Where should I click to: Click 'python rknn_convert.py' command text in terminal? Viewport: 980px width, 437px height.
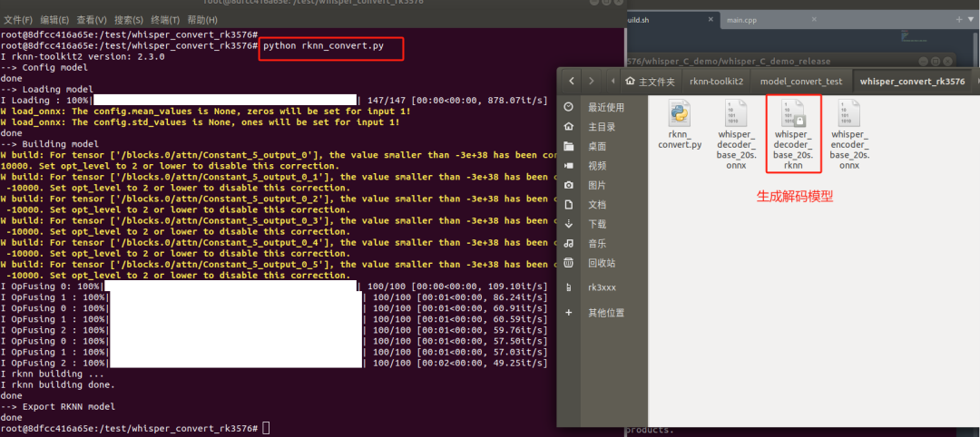click(x=324, y=46)
